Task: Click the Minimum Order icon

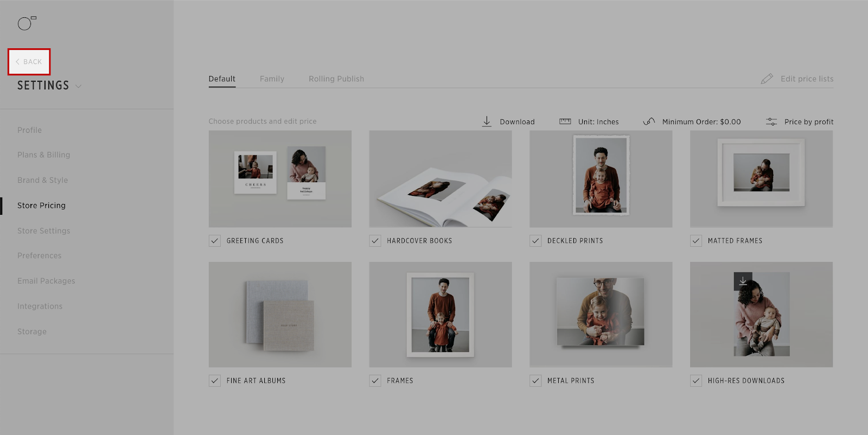Action: tap(649, 121)
